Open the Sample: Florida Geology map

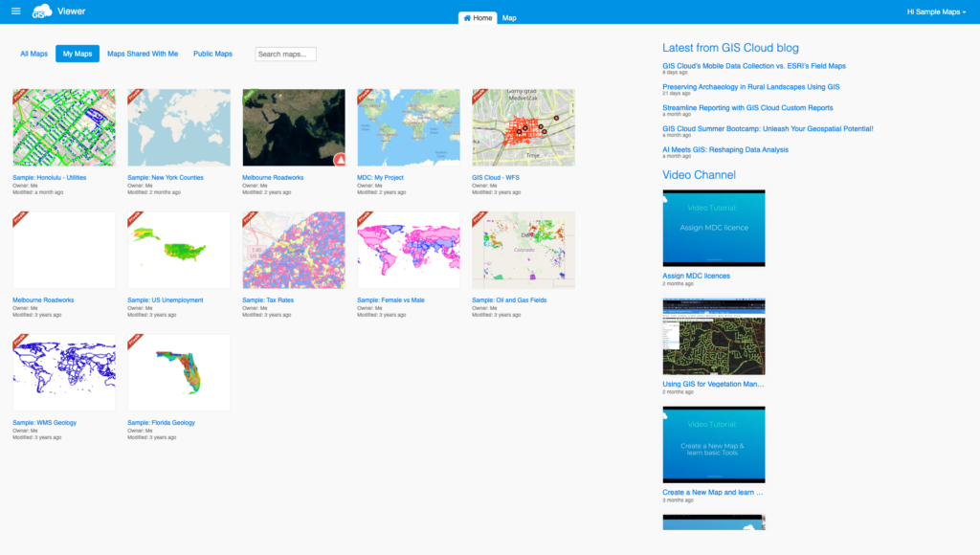[x=163, y=422]
